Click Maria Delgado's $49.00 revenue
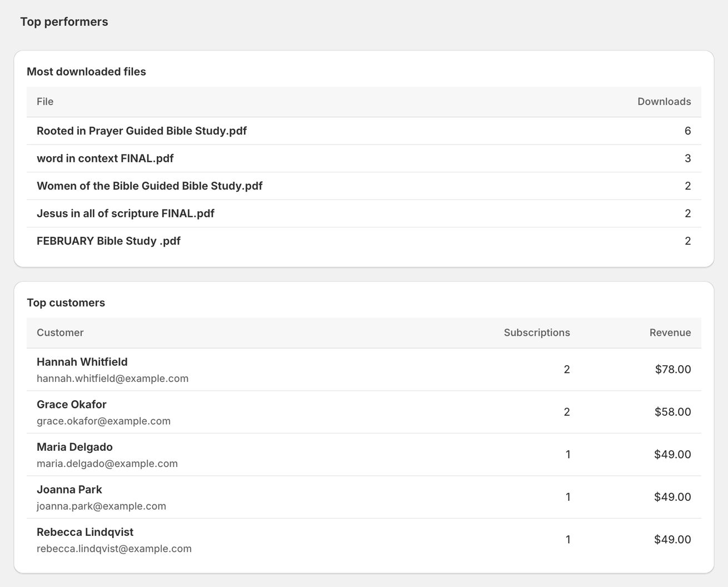Image resolution: width=728 pixels, height=587 pixels. coord(672,455)
